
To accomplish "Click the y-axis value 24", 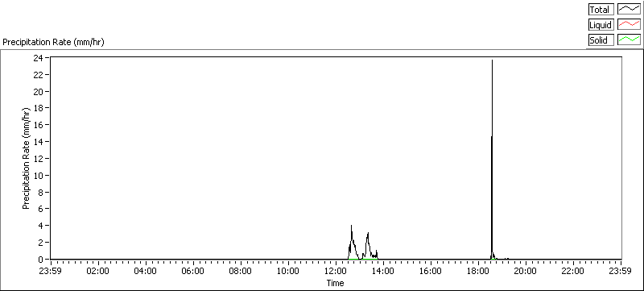I will point(39,58).
